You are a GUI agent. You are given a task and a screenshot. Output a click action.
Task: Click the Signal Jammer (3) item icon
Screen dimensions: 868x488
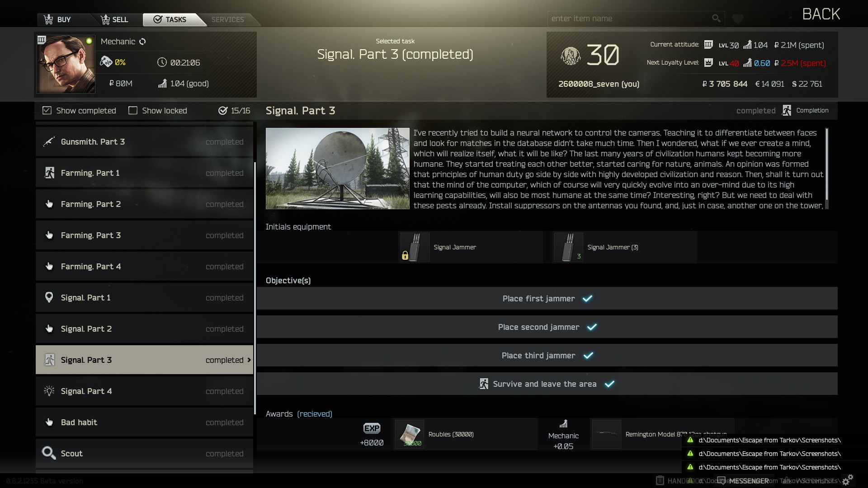point(568,247)
